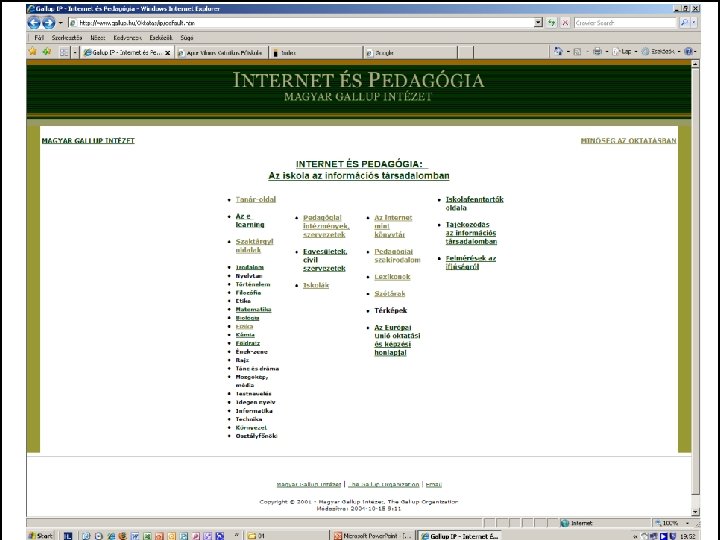720x540 pixels.
Task: Open the Szótárak link
Action: (389, 293)
